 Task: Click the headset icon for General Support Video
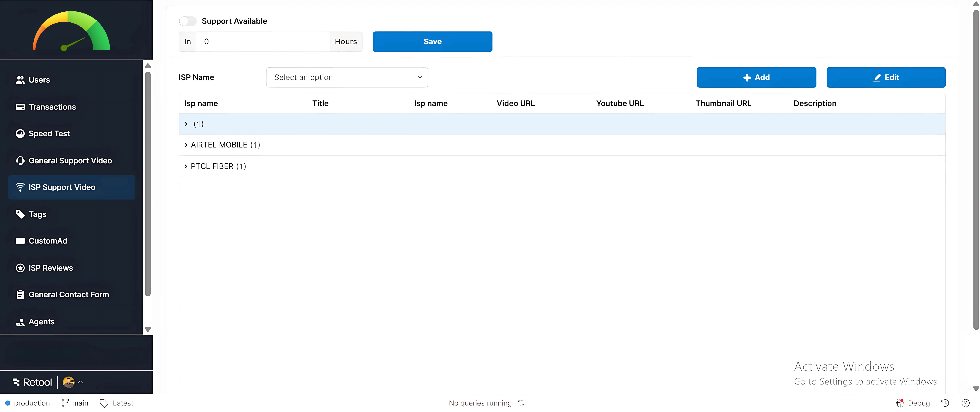[20, 161]
